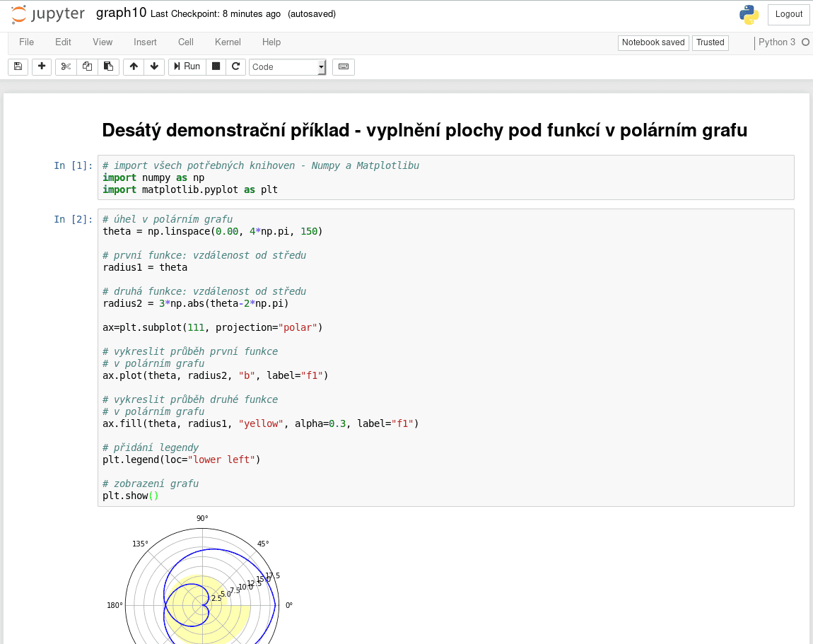
Task: Click the polar plot output image
Action: click(x=200, y=578)
